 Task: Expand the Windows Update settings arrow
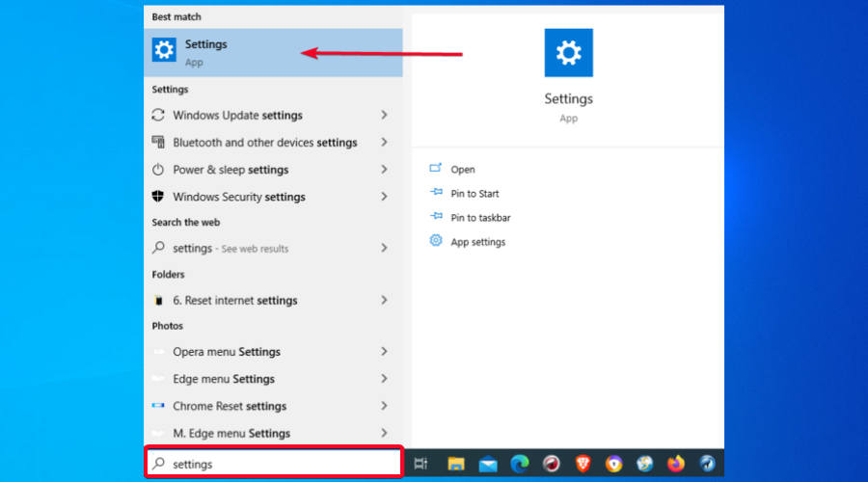pos(384,116)
